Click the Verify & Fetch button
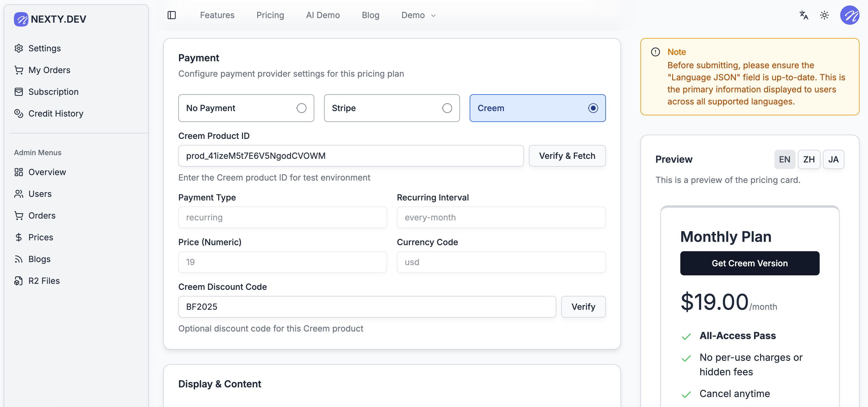This screenshot has height=407, width=868. pyautogui.click(x=567, y=156)
